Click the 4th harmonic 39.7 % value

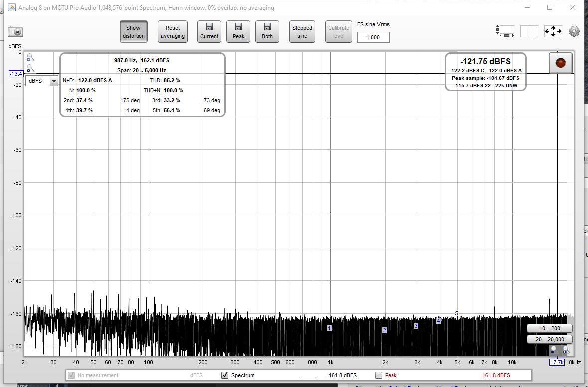[x=84, y=110]
